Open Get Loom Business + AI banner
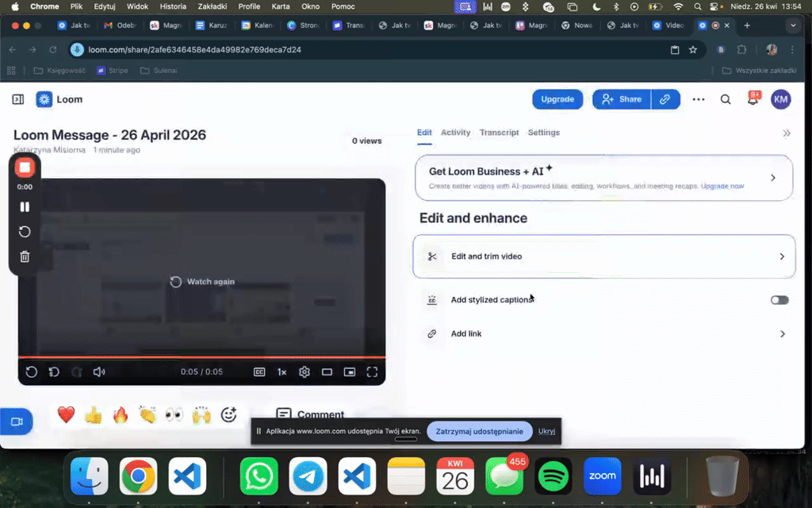Image resolution: width=812 pixels, height=508 pixels. click(603, 177)
